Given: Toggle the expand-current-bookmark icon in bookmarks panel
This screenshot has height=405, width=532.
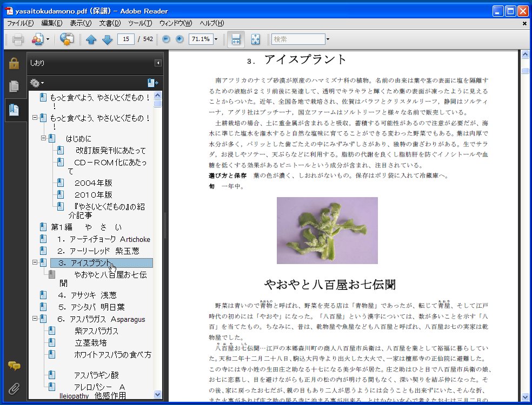Looking at the screenshot, I should (152, 82).
